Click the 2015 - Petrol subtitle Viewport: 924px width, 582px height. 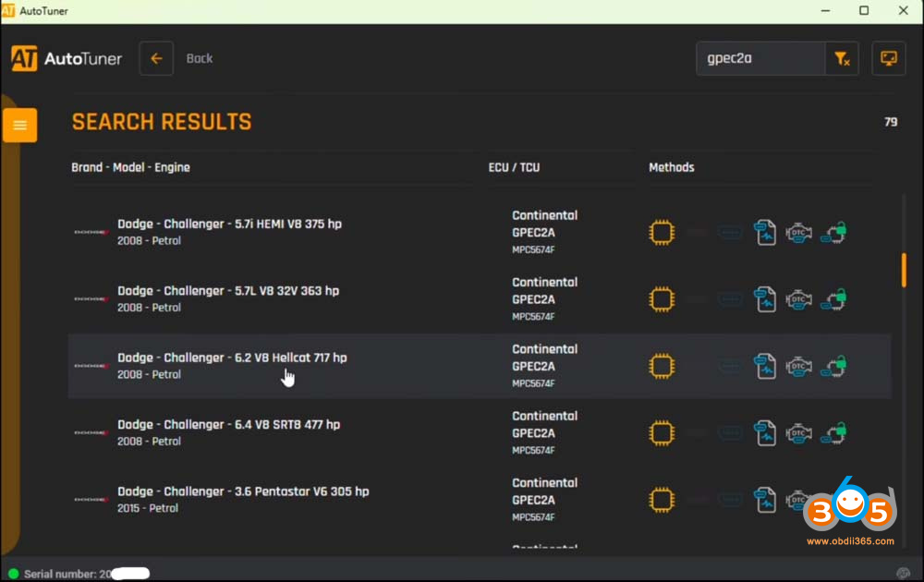147,508
